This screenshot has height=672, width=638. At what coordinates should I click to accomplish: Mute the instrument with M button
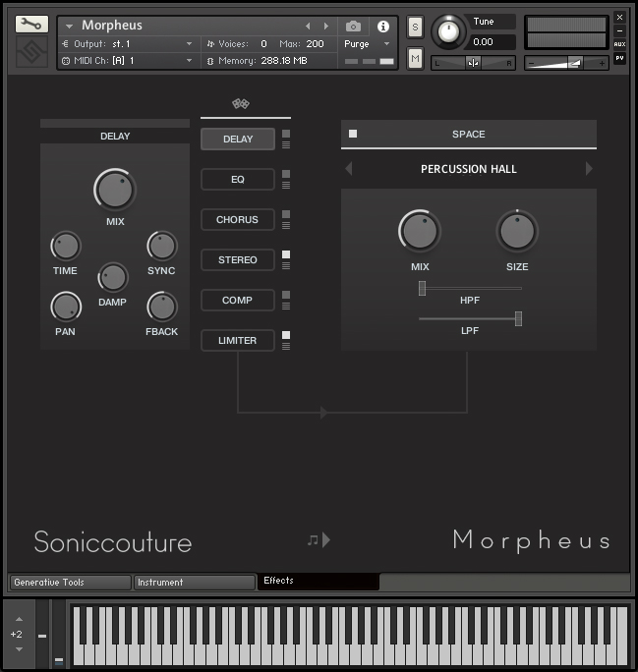pyautogui.click(x=415, y=58)
